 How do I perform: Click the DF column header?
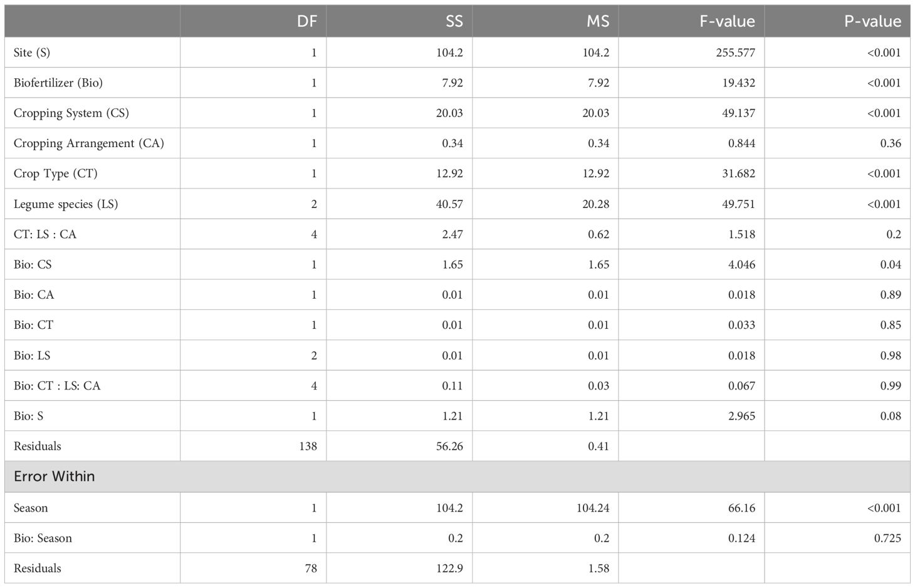(x=307, y=21)
